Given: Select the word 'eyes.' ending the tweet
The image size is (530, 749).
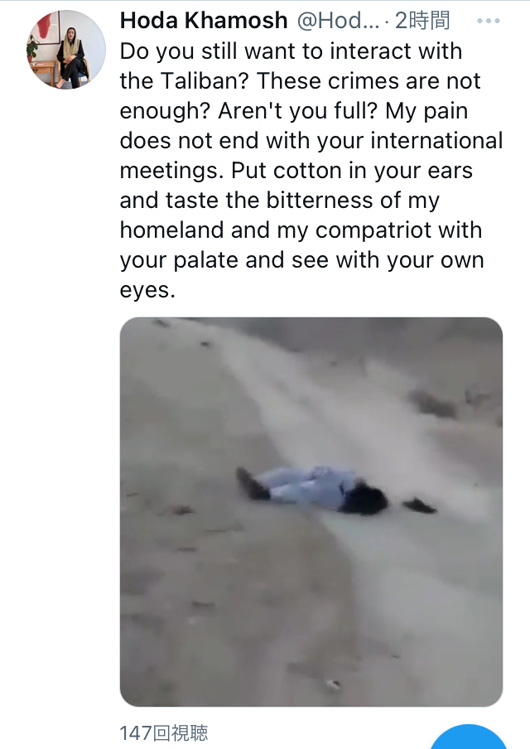Looking at the screenshot, I should point(148,290).
